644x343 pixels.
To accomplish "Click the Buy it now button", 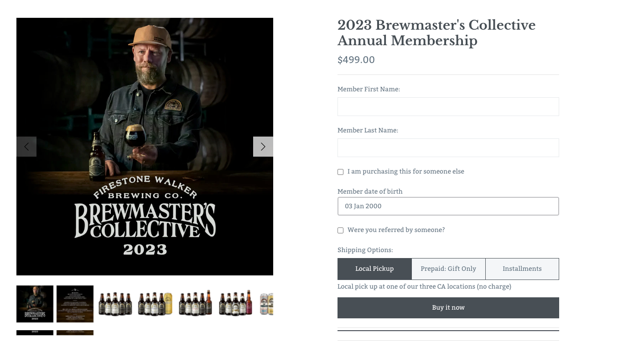I will [x=448, y=308].
